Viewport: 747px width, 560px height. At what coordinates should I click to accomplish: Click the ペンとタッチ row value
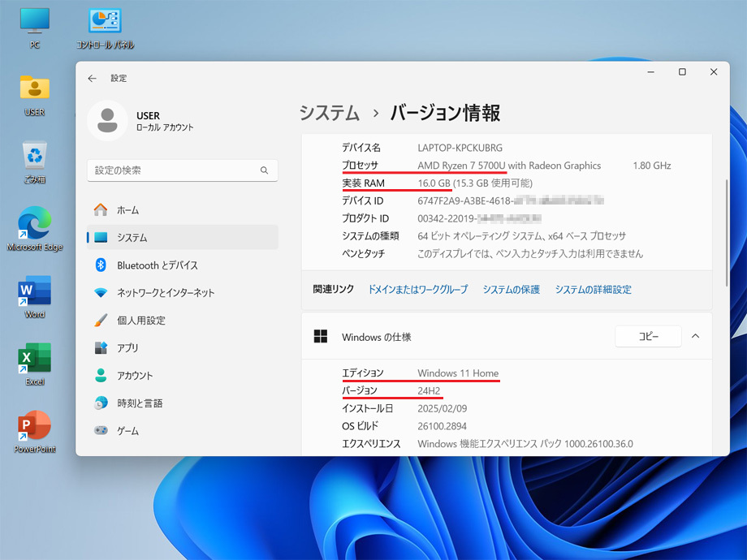529,253
